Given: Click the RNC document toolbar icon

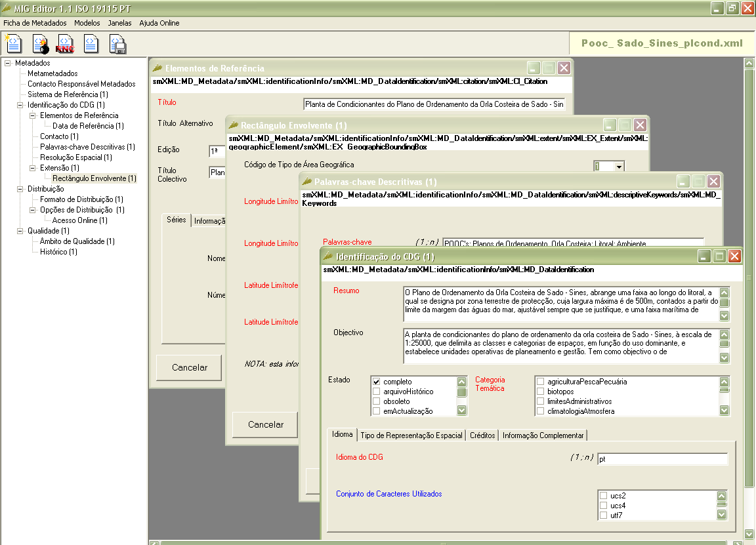Looking at the screenshot, I should coord(66,44).
